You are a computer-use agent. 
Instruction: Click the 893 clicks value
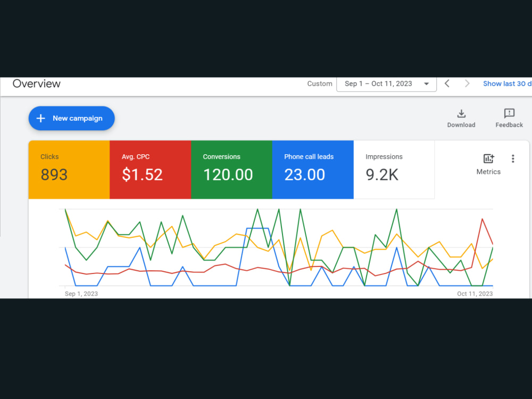pos(54,174)
